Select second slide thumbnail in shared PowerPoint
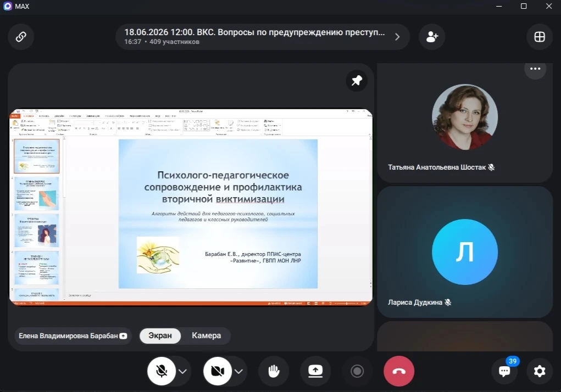 coord(36,193)
